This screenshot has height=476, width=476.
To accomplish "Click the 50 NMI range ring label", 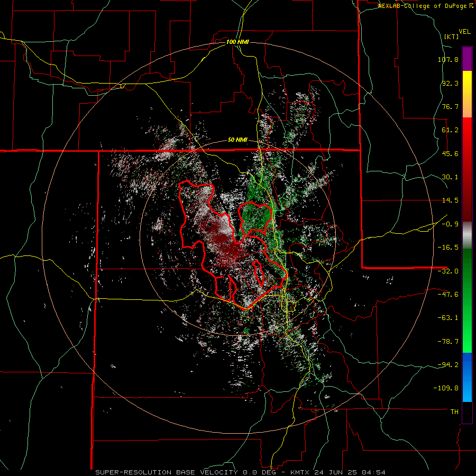I will click(237, 140).
